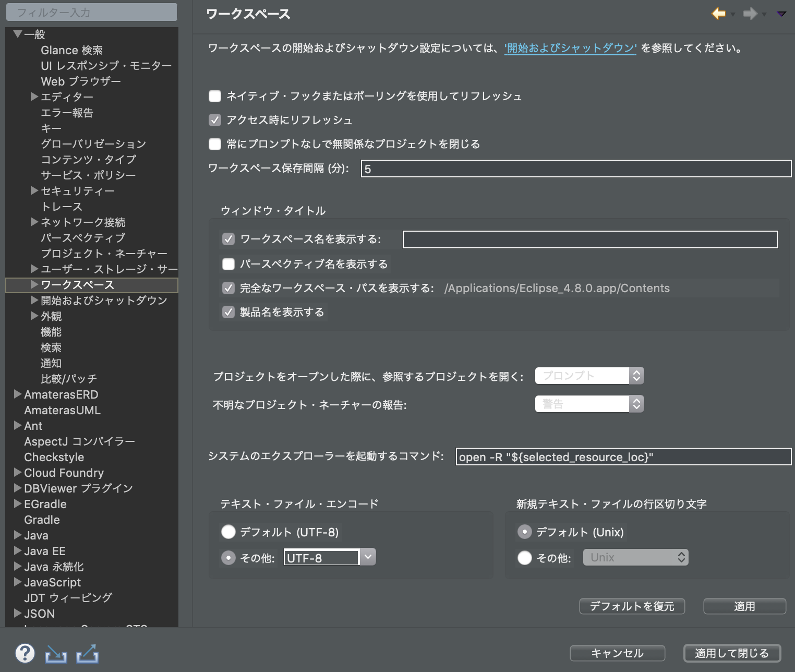
Task: Expand the Java tree node
Action: tap(17, 535)
